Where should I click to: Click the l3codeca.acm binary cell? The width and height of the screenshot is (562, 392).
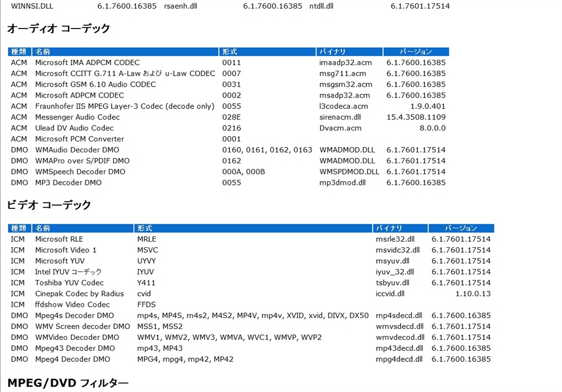click(x=344, y=106)
